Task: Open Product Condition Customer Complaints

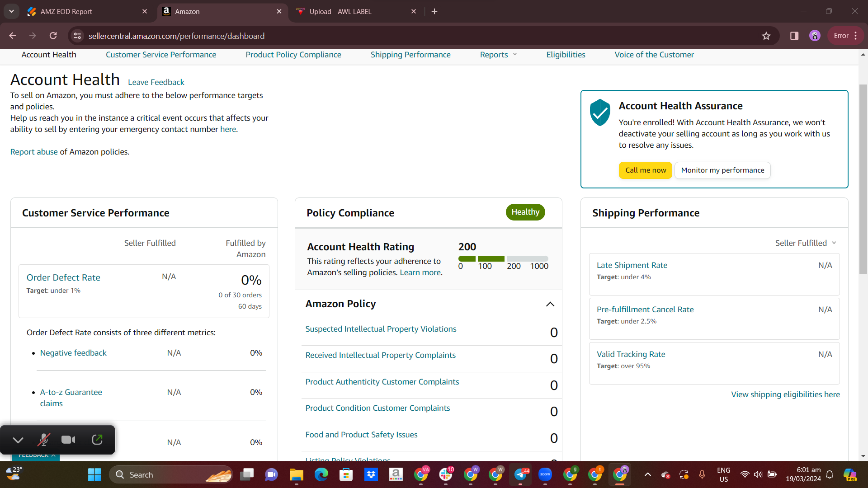Action: (377, 408)
